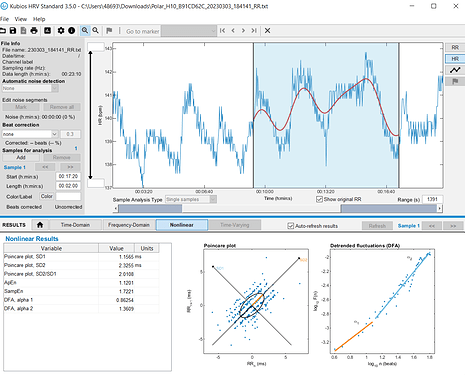The image size is (465, 375).
Task: Switch data axis view to RR
Action: click(455, 47)
